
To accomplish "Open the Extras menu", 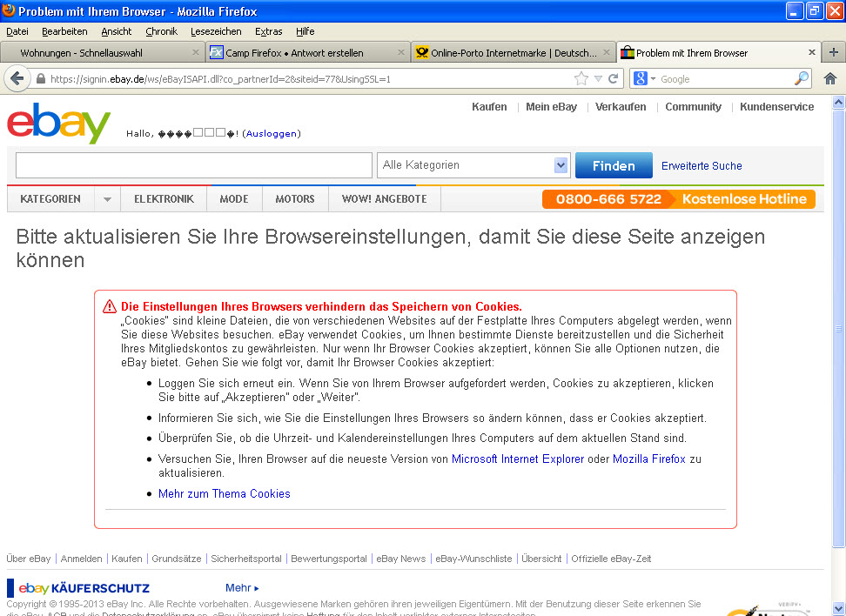I will (x=268, y=31).
